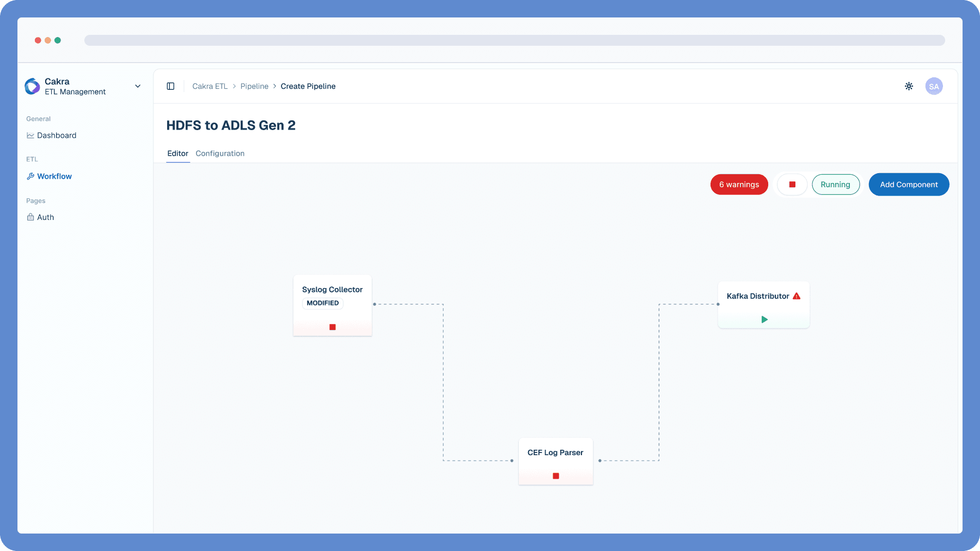Click the Dashboard chart icon

(30, 136)
